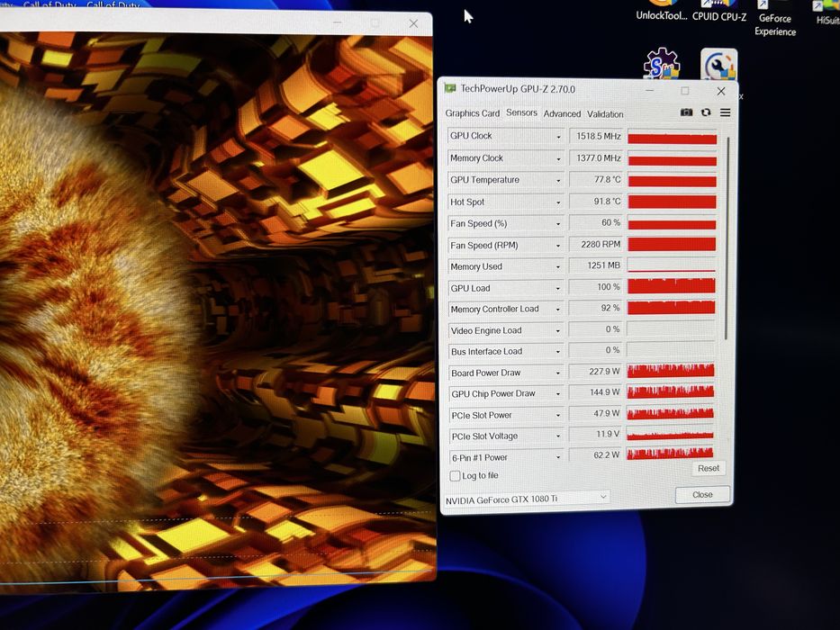Image resolution: width=840 pixels, height=630 pixels.
Task: Click the GPU-Z title bar app icon
Action: (x=450, y=88)
